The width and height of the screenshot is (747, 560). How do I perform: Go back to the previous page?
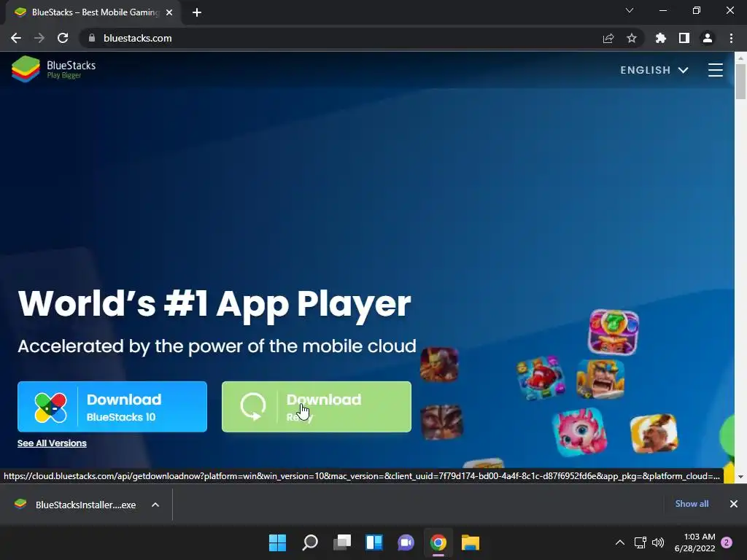(16, 38)
